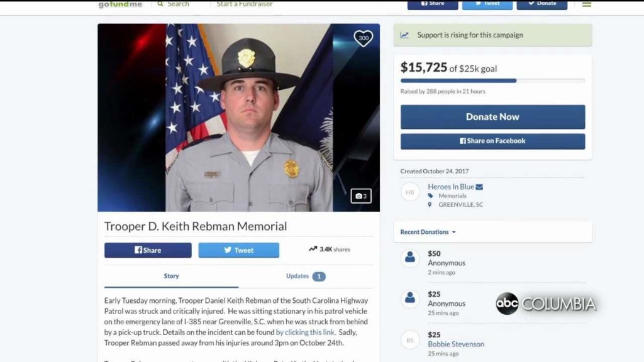The width and height of the screenshot is (644, 362).
Task: Click the Facebook Share button below the title
Action: point(148,250)
